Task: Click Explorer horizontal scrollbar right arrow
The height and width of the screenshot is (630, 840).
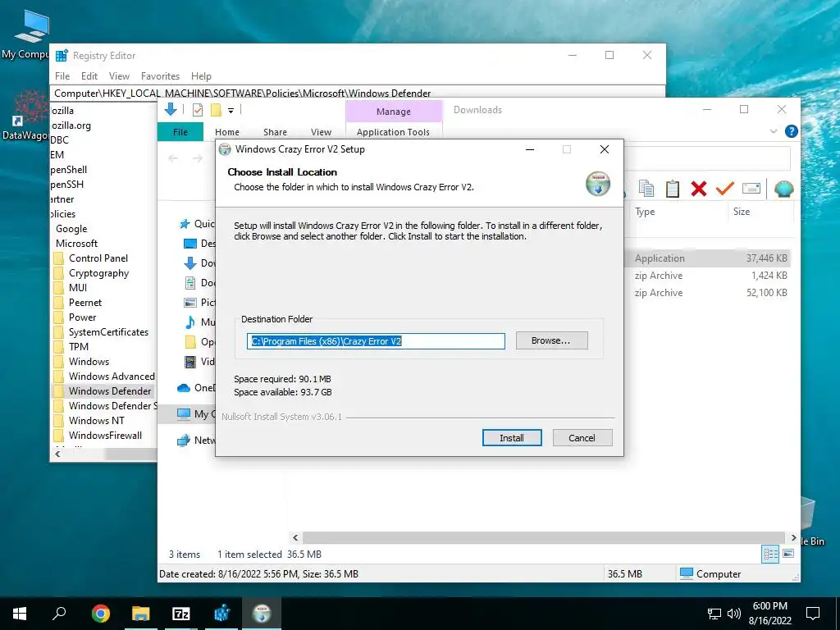Action: (793, 537)
